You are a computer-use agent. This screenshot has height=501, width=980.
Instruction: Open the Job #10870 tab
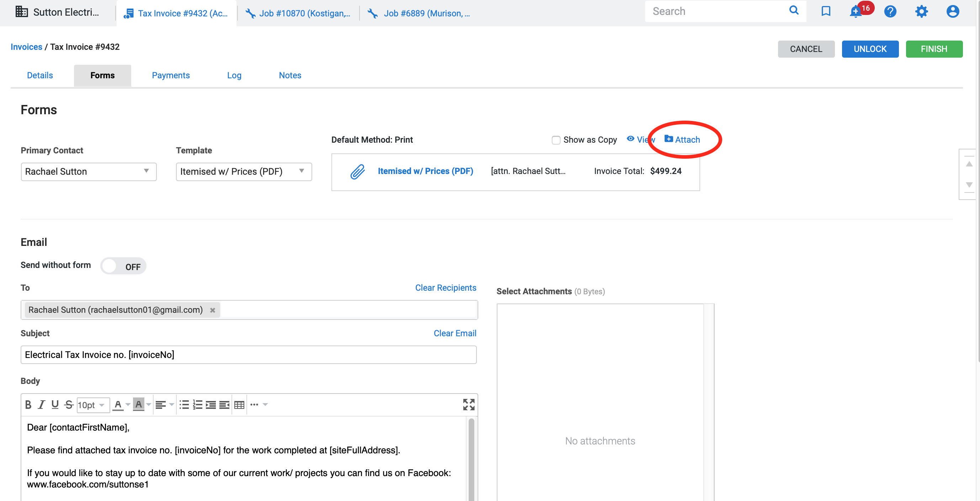point(298,13)
